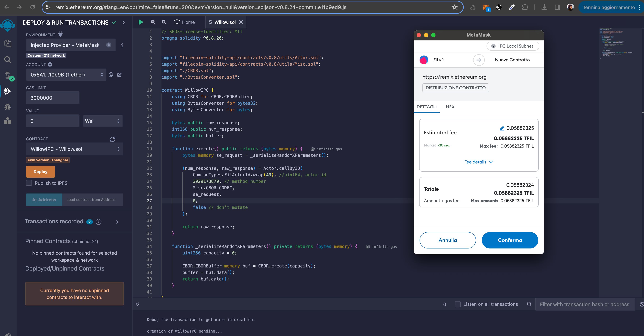The height and width of the screenshot is (336, 644).
Task: Open browser downloads icon
Action: [x=544, y=7]
